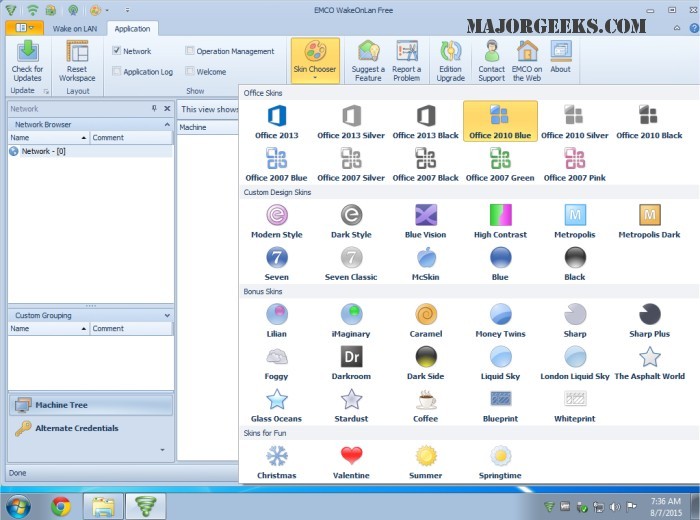
Task: Apply the Seven skin
Action: [276, 264]
